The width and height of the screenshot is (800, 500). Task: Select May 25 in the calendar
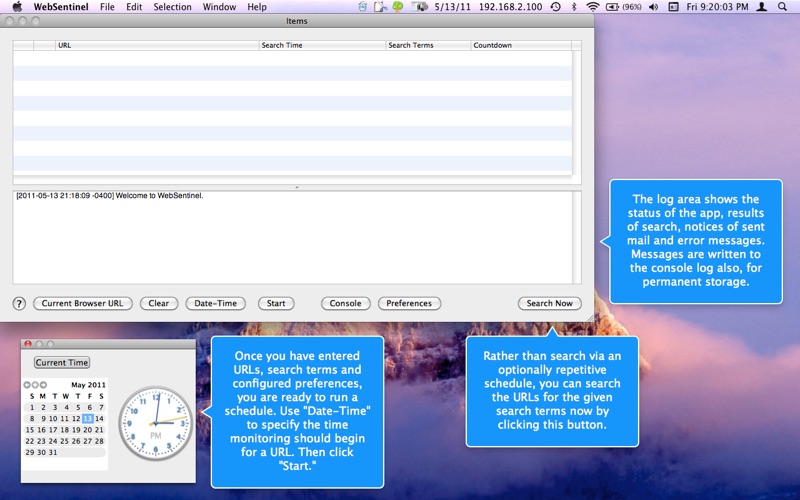64,441
